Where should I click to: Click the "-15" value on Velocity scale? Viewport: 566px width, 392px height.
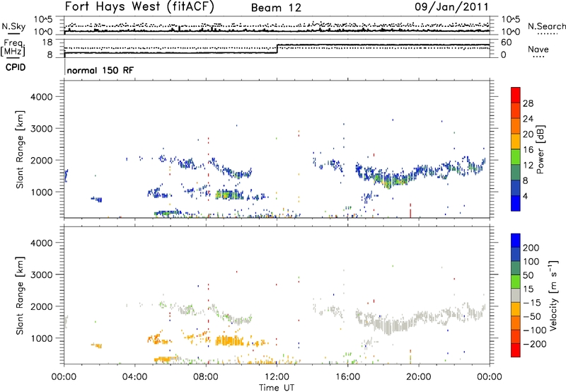click(x=532, y=302)
